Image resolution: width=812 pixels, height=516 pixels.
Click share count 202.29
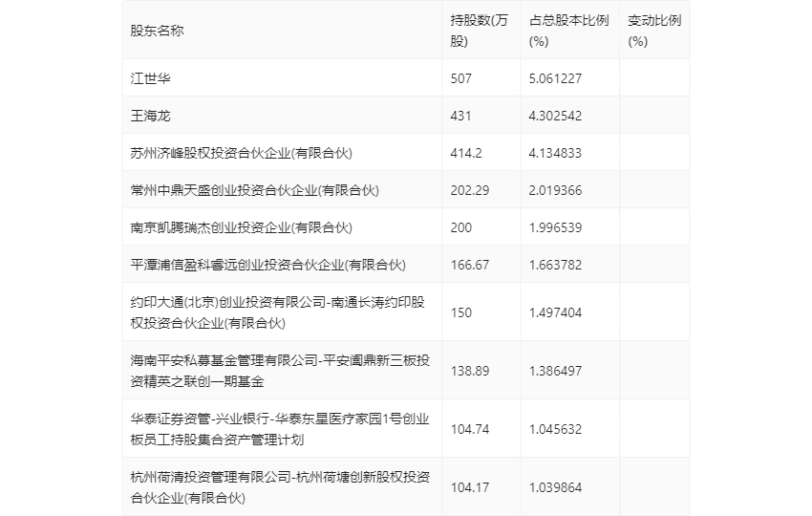point(470,190)
